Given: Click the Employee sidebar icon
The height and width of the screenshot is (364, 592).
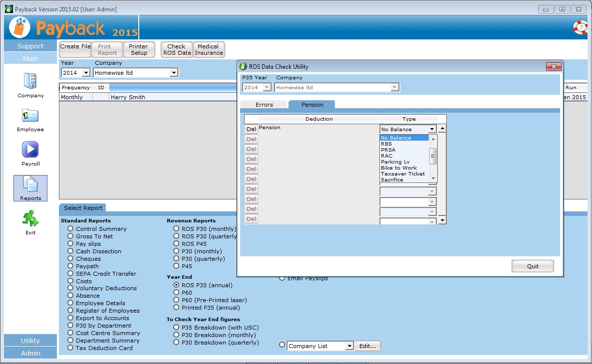Looking at the screenshot, I should click(x=30, y=116).
